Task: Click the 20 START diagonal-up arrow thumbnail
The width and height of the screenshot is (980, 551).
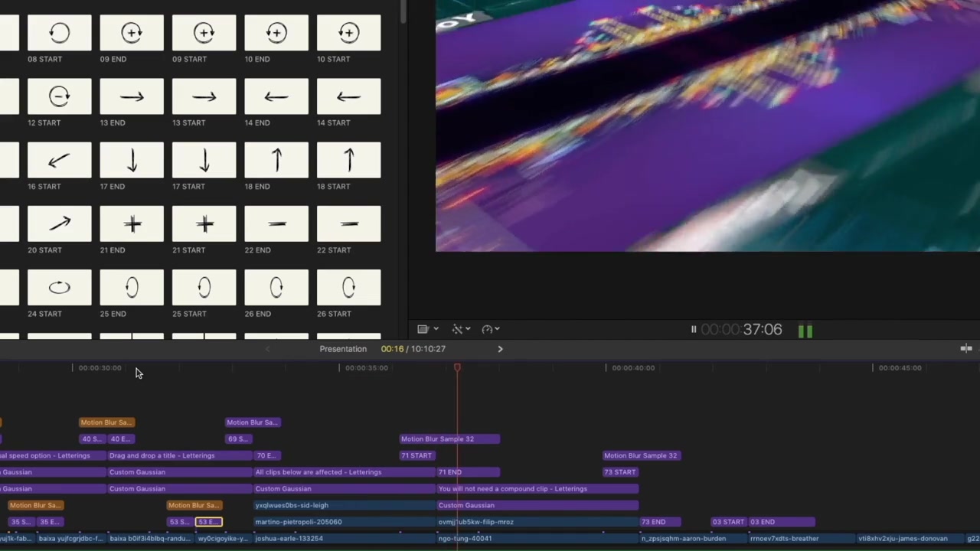Action: (59, 223)
